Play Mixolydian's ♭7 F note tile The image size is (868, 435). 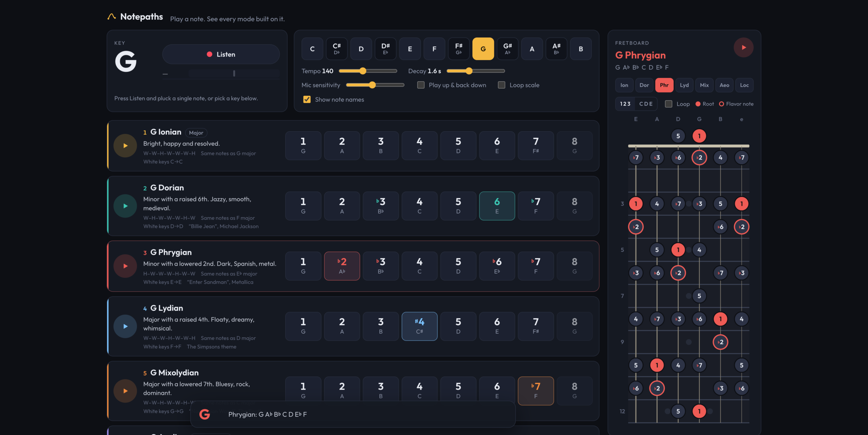536,391
